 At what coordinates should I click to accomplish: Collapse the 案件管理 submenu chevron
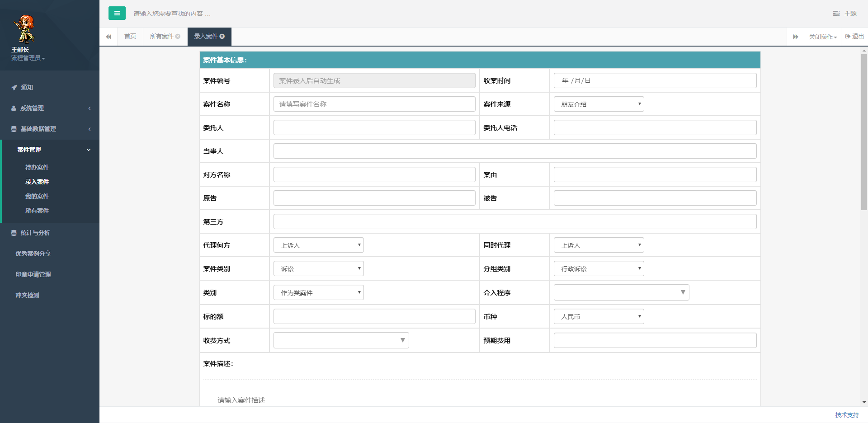(x=89, y=150)
